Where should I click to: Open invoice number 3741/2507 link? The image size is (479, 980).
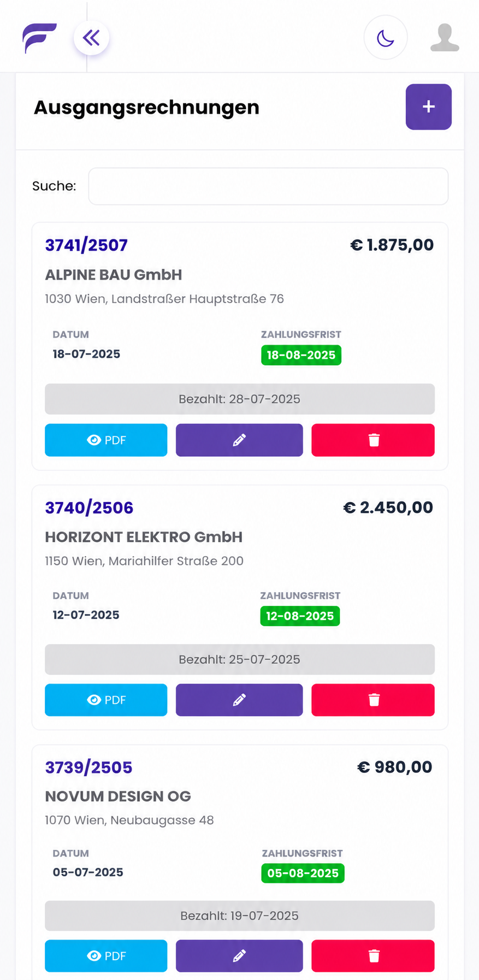86,245
